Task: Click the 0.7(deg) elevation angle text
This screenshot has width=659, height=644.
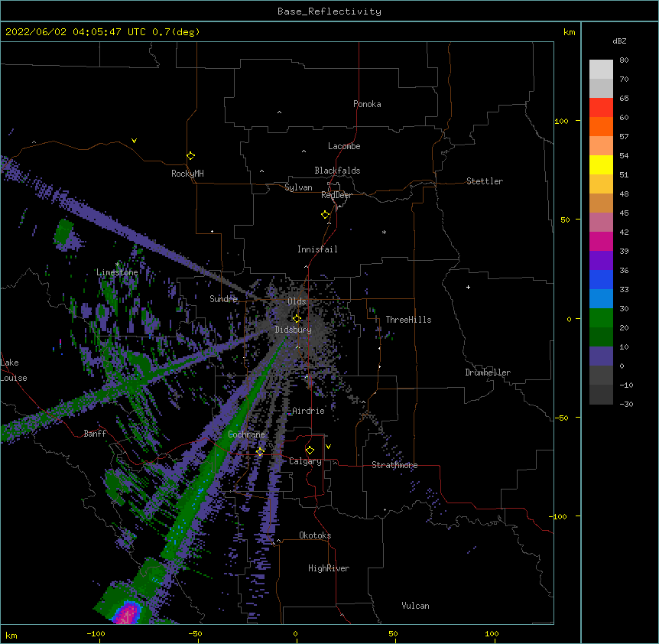Action: [x=176, y=32]
